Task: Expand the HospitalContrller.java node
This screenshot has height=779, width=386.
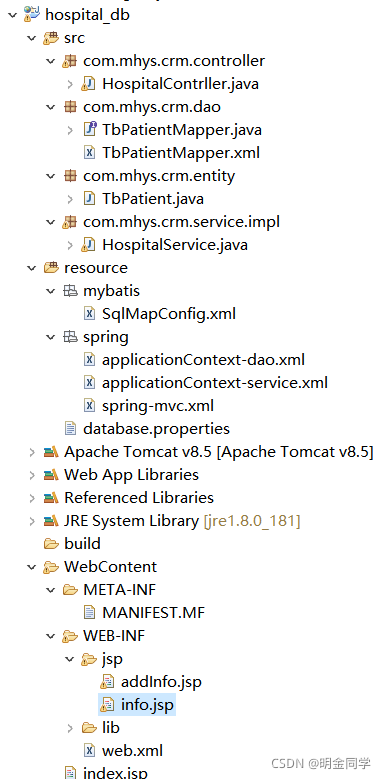Action: point(70,84)
